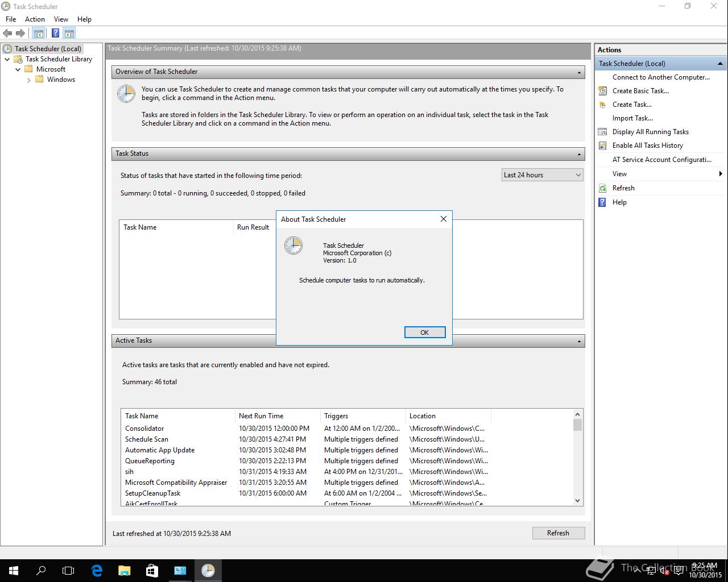The height and width of the screenshot is (582, 728).
Task: Select Task Scheduler Library in the tree
Action: point(59,59)
